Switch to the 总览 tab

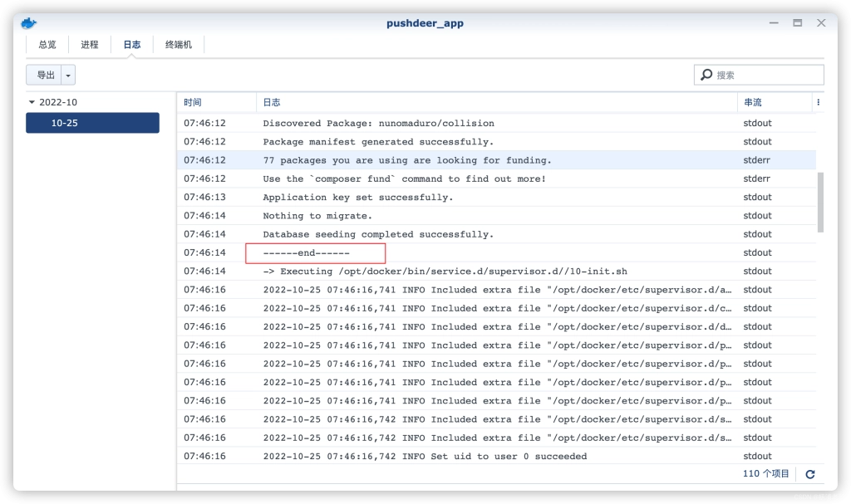47,45
